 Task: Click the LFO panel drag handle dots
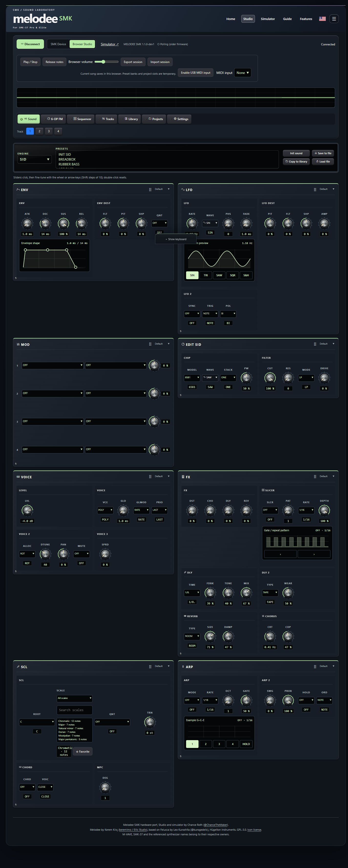click(315, 189)
